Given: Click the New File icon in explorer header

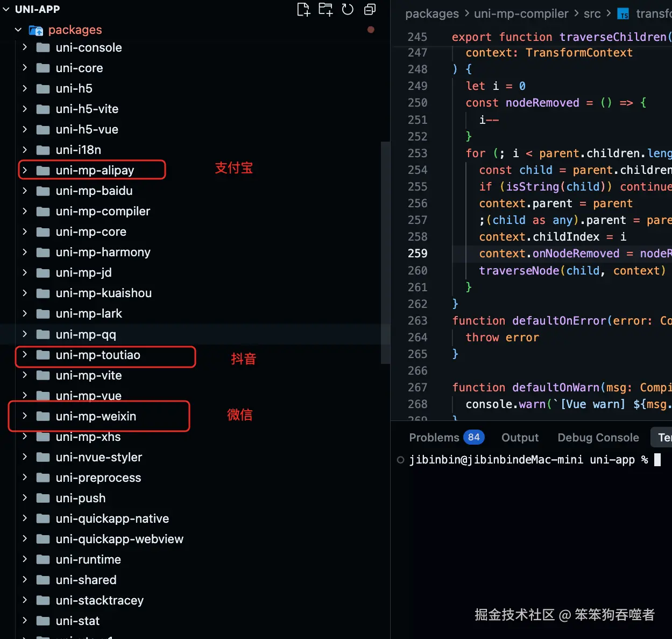Looking at the screenshot, I should pos(304,10).
